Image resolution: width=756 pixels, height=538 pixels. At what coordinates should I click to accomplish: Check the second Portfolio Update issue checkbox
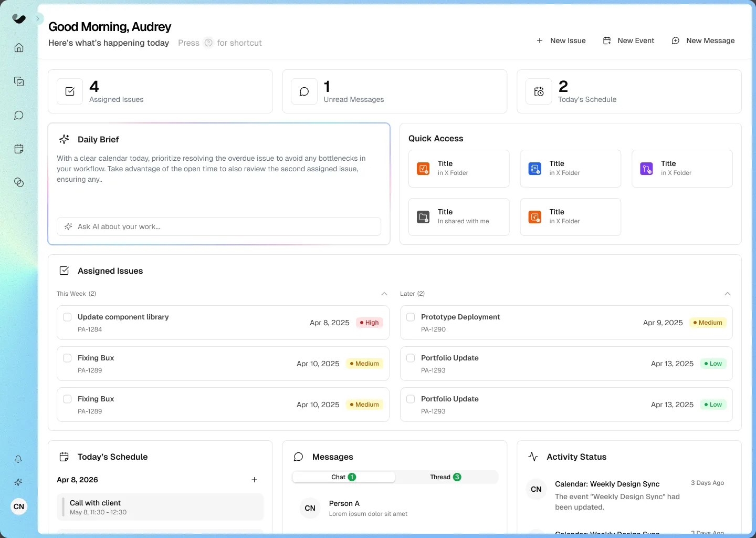411,399
